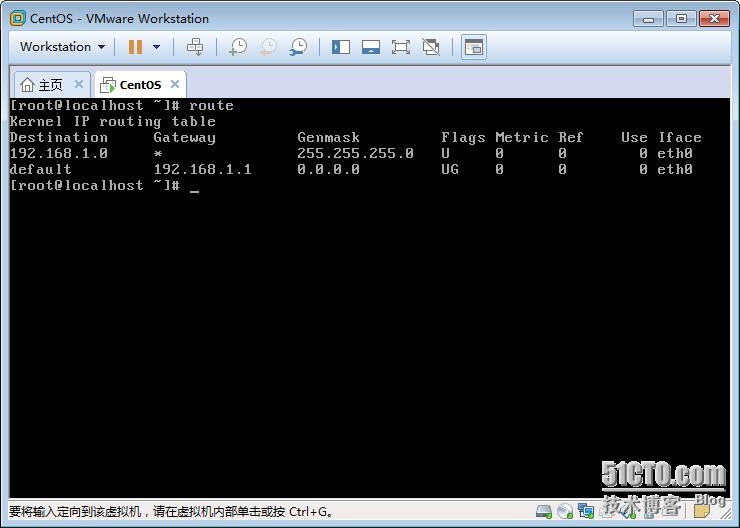Toggle the library sidebar view icon
The height and width of the screenshot is (528, 740).
tap(341, 47)
